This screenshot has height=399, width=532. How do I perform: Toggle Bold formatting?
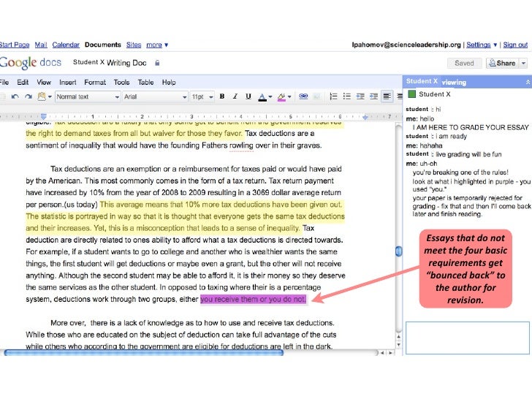pyautogui.click(x=222, y=96)
